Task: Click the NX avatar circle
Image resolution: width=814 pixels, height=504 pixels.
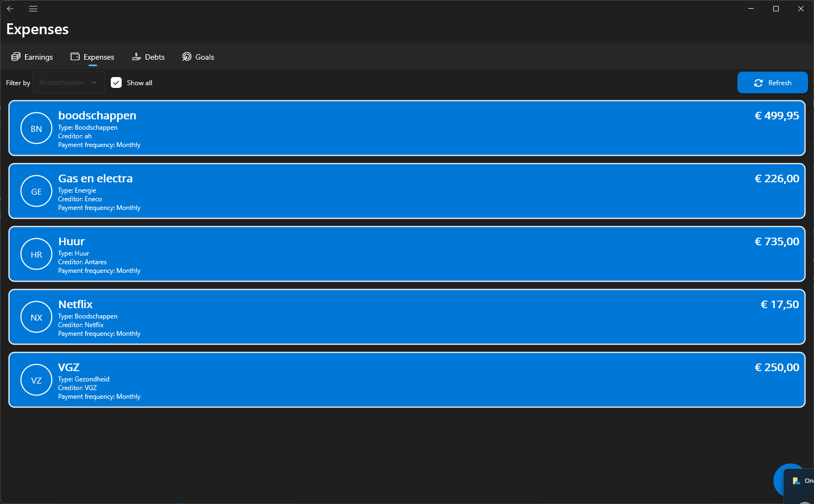Action: click(x=36, y=317)
